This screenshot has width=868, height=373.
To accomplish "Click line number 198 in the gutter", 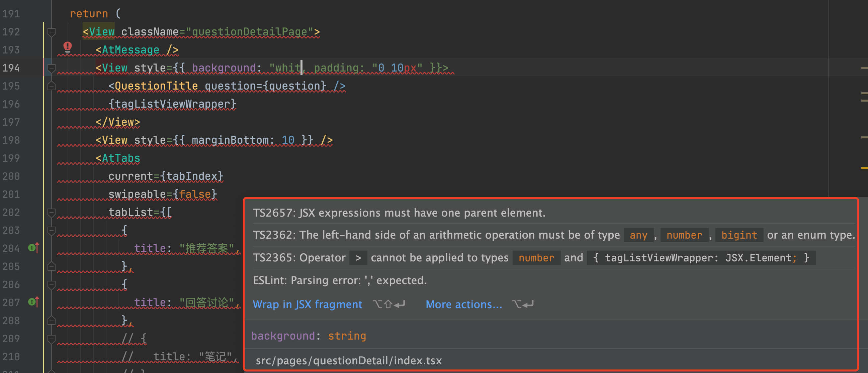I will click(11, 140).
